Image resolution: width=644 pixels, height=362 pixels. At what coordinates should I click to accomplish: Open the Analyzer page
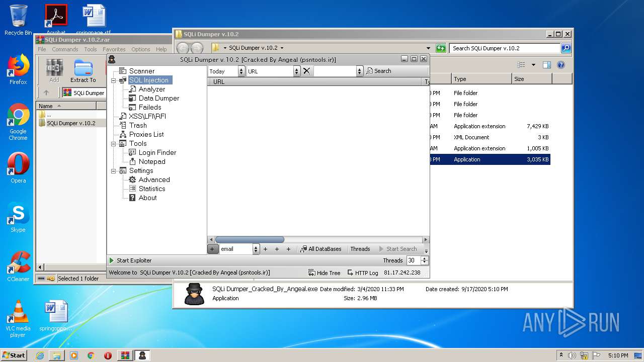pos(151,89)
